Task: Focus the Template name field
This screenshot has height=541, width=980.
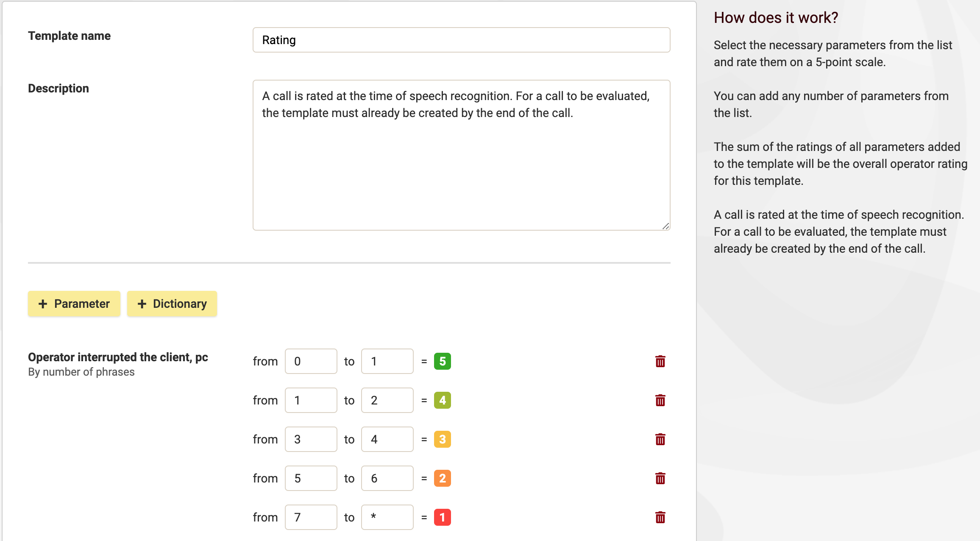Action: click(461, 40)
